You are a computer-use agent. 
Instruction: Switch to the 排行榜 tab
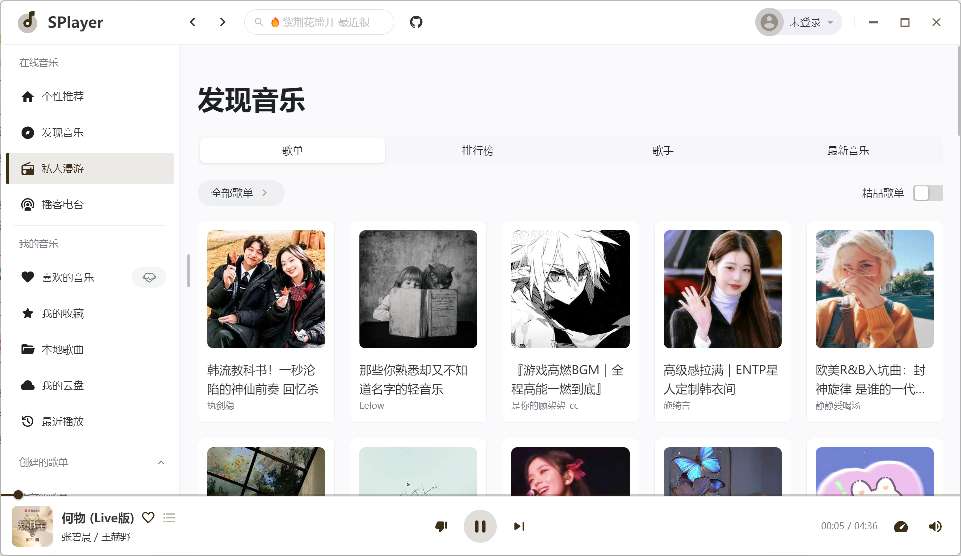477,151
